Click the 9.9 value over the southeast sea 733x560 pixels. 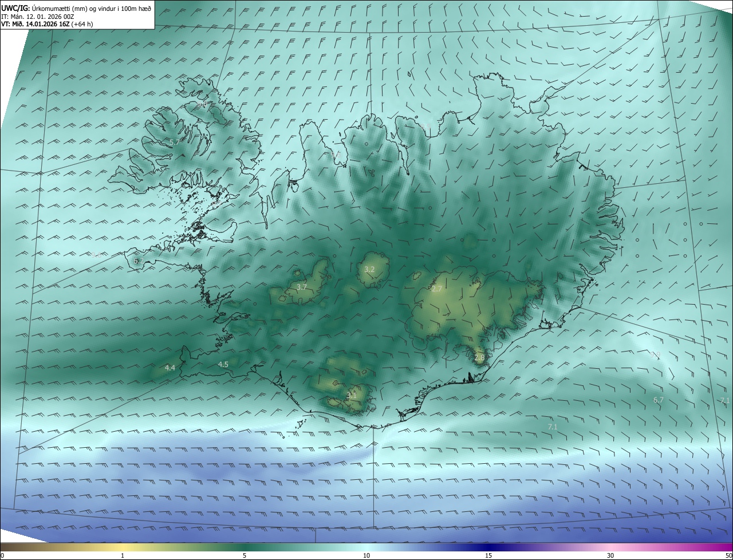click(x=655, y=355)
